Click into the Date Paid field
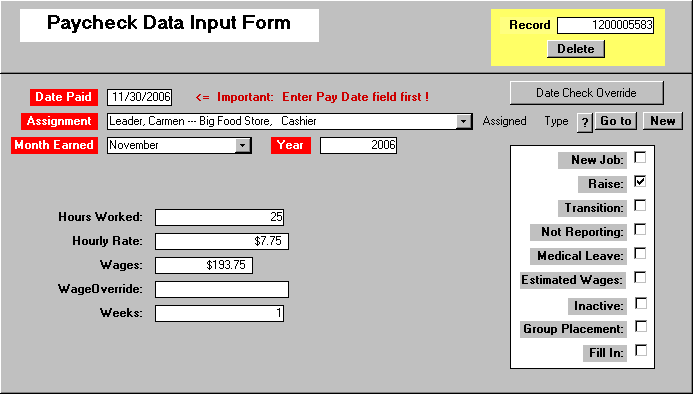693x394 pixels. 140,97
